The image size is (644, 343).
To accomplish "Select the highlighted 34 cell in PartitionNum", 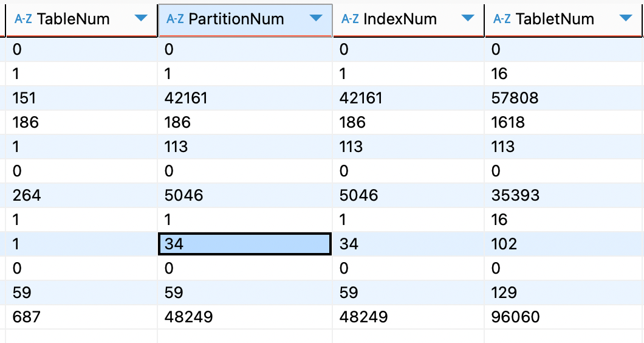I will tap(244, 244).
